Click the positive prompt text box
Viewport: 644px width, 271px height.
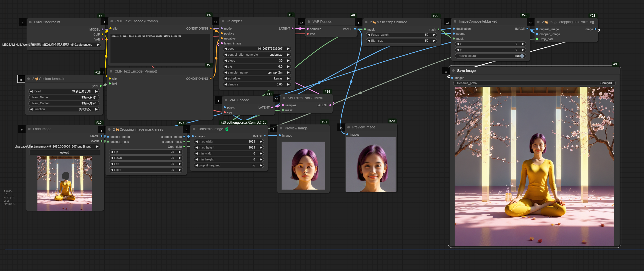[x=160, y=49]
